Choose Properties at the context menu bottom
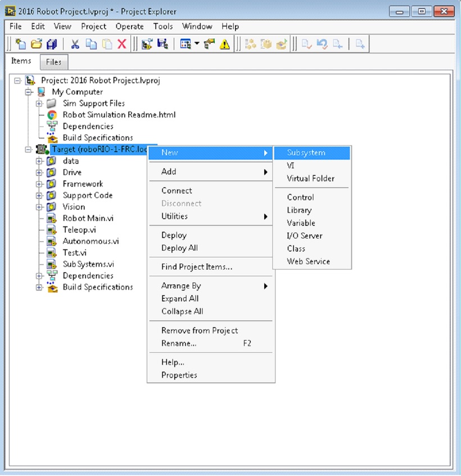Screen dimensions: 461x476 pyautogui.click(x=179, y=375)
